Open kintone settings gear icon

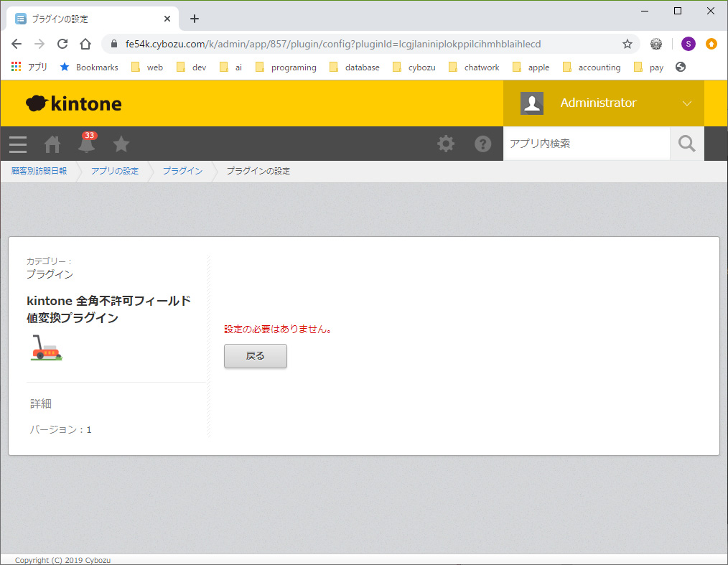(446, 144)
